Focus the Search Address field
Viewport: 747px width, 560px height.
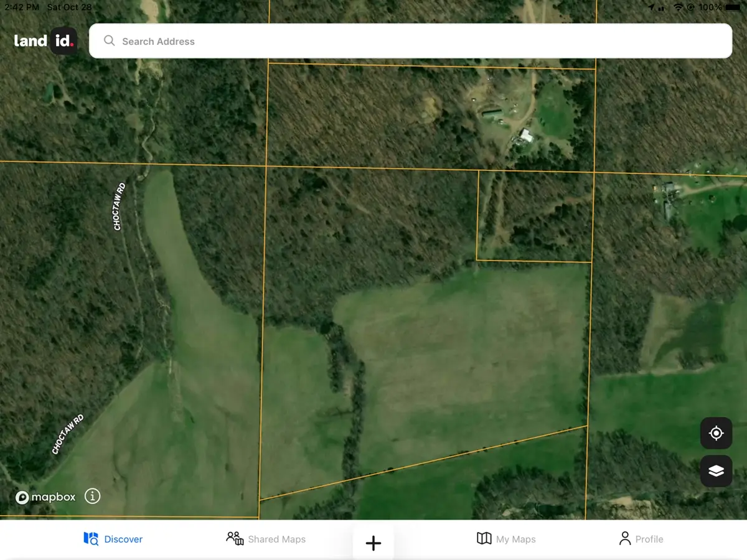(x=411, y=41)
